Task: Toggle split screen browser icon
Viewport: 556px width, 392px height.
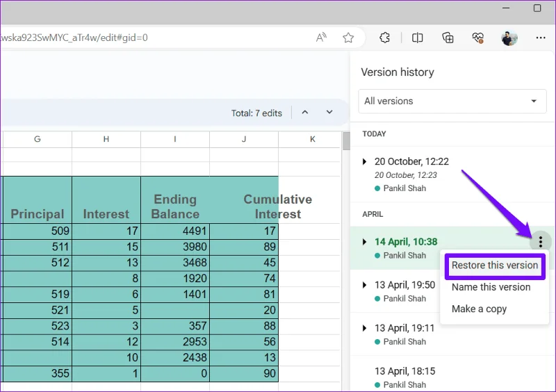Action: click(x=418, y=38)
